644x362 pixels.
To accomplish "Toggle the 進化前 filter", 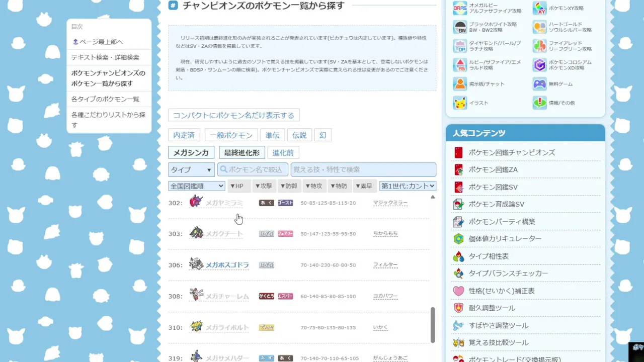I will pyautogui.click(x=283, y=153).
